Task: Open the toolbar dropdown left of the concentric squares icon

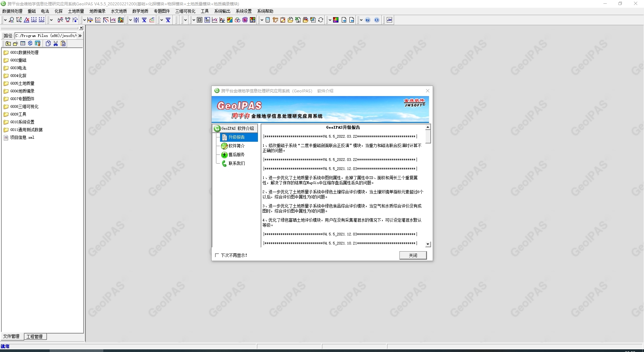Action: pos(194,20)
